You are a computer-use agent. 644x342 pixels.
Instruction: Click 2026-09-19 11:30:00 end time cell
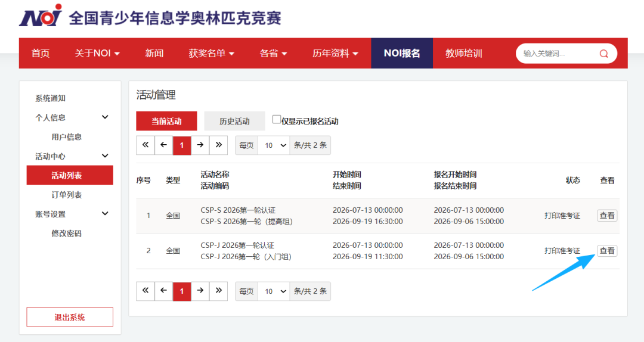[367, 257]
